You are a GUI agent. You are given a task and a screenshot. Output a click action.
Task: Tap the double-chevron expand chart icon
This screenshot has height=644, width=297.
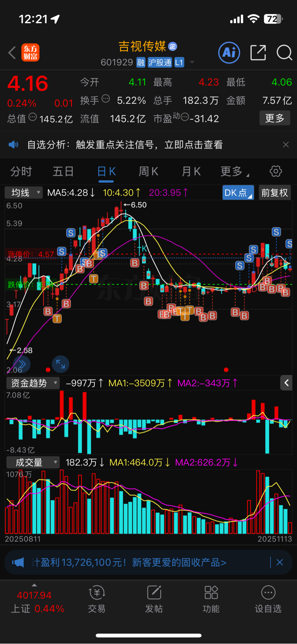point(22,364)
